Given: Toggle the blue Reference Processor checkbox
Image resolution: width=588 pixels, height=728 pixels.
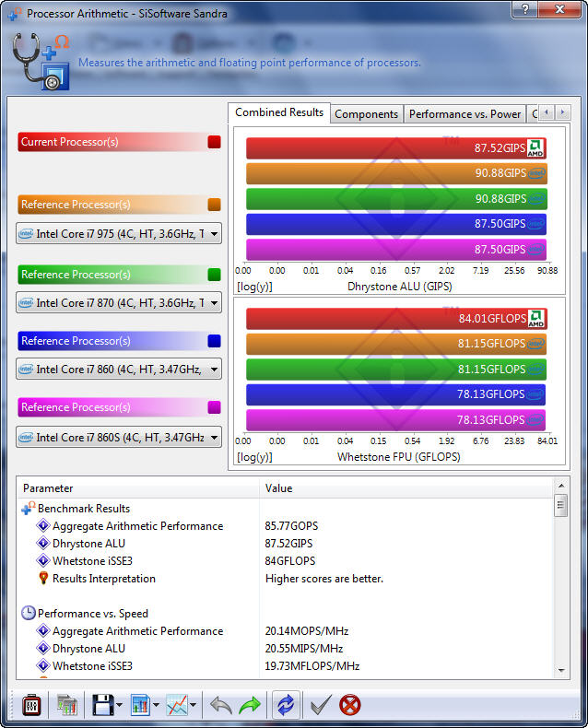Looking at the screenshot, I should pos(214,341).
